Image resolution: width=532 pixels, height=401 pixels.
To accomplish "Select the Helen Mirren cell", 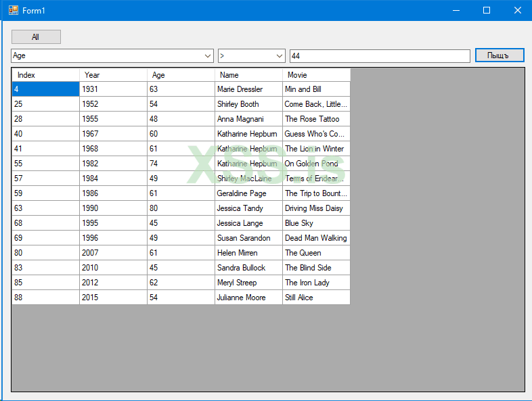I will [x=248, y=253].
